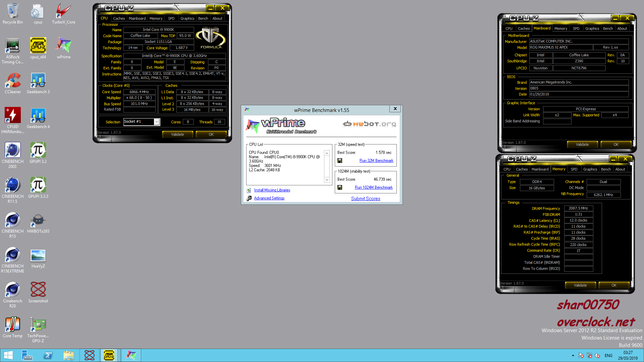Launch CINEBENCH 2003 from desktop
Viewport: 644px width, 362px height.
tap(13, 156)
